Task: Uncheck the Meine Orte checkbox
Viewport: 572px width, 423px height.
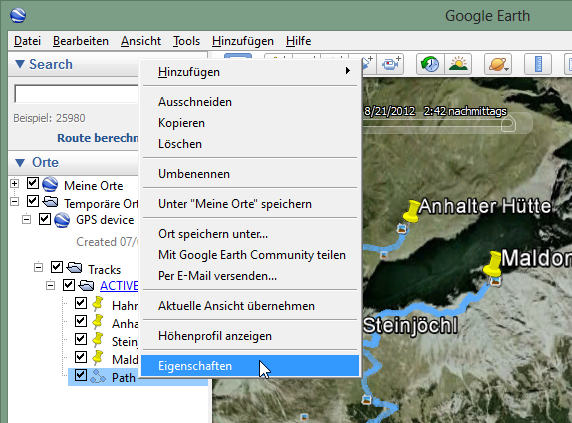Action: click(x=33, y=183)
